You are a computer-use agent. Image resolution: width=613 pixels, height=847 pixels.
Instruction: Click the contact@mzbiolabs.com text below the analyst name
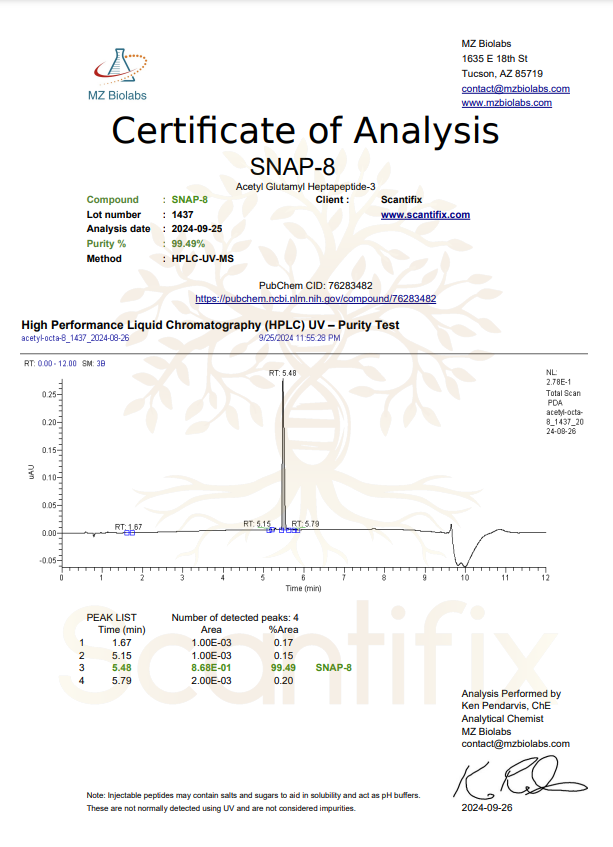point(515,744)
